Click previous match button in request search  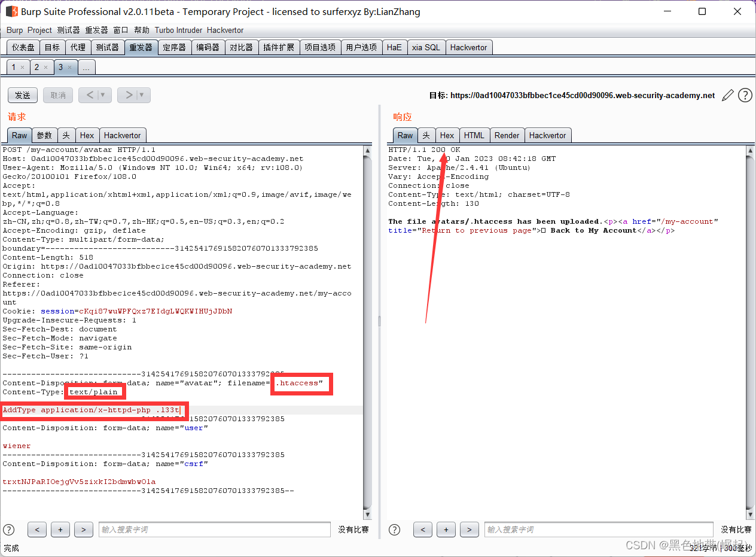tap(37, 529)
